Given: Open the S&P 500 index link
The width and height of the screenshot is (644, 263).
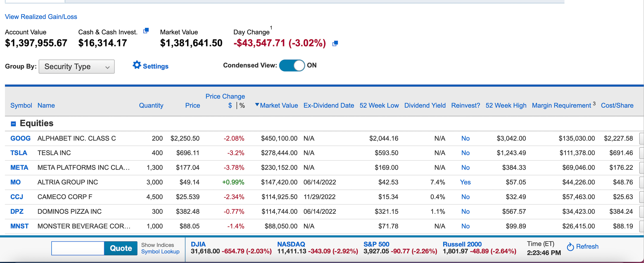Looking at the screenshot, I should pos(376,244).
